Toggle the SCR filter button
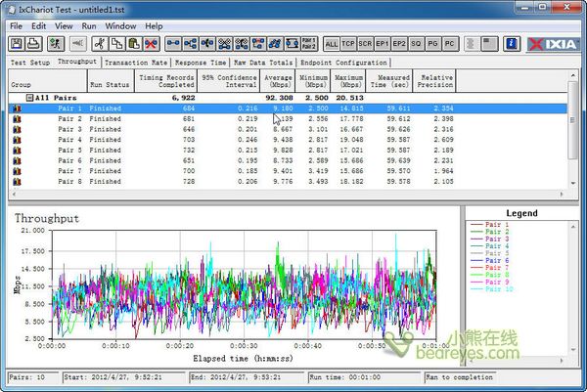The height and width of the screenshot is (392, 587). pyautogui.click(x=365, y=44)
